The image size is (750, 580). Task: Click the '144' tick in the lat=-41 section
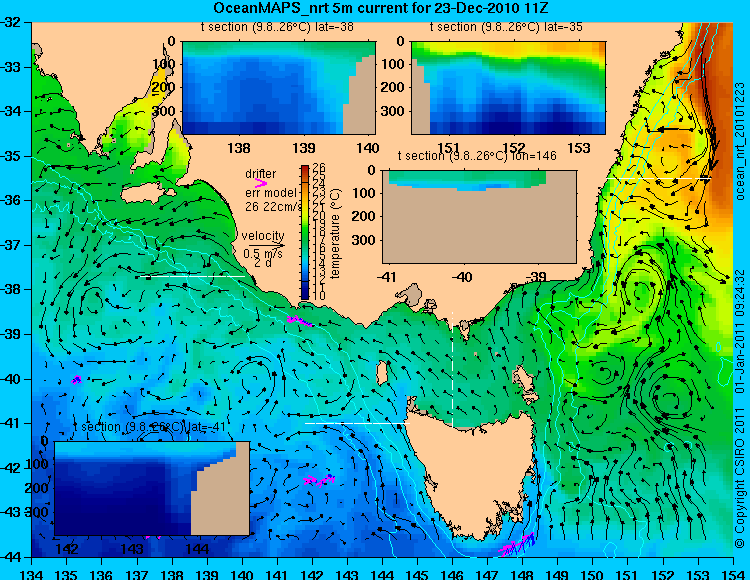click(198, 548)
